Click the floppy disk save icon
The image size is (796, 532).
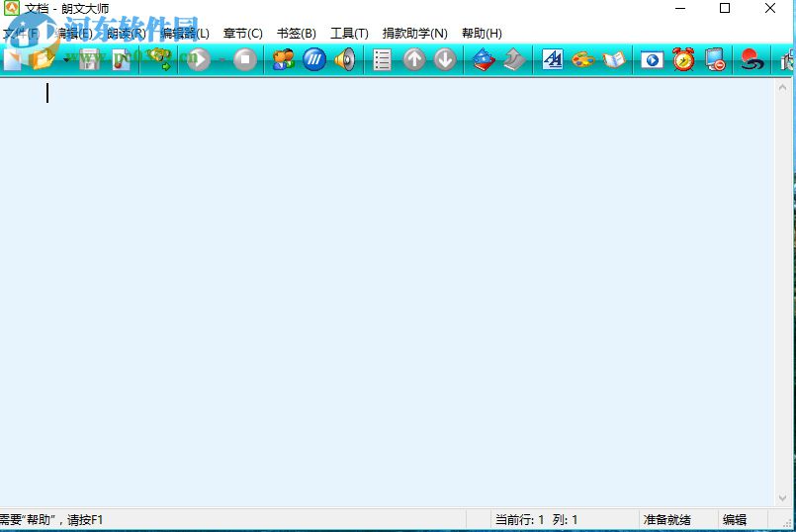[89, 60]
